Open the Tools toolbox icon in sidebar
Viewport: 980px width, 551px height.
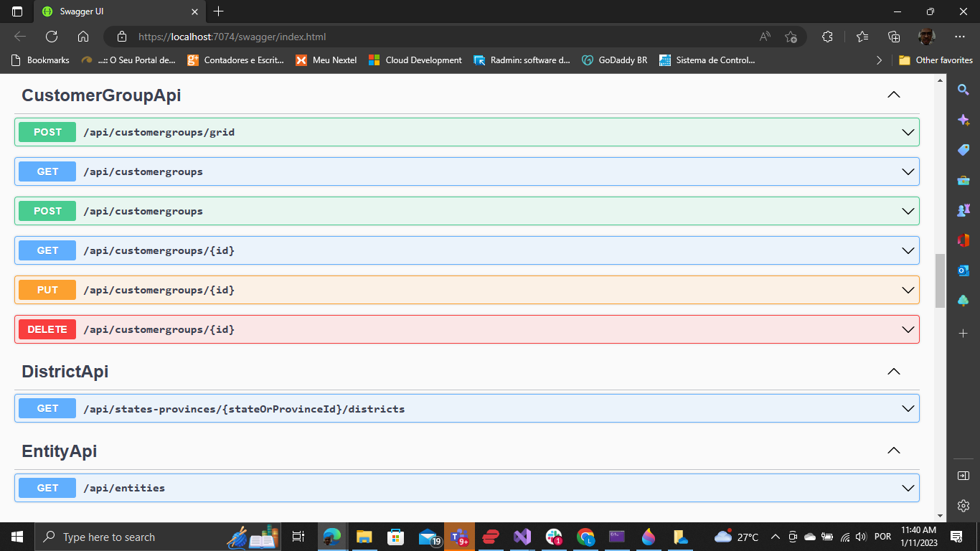(x=963, y=180)
